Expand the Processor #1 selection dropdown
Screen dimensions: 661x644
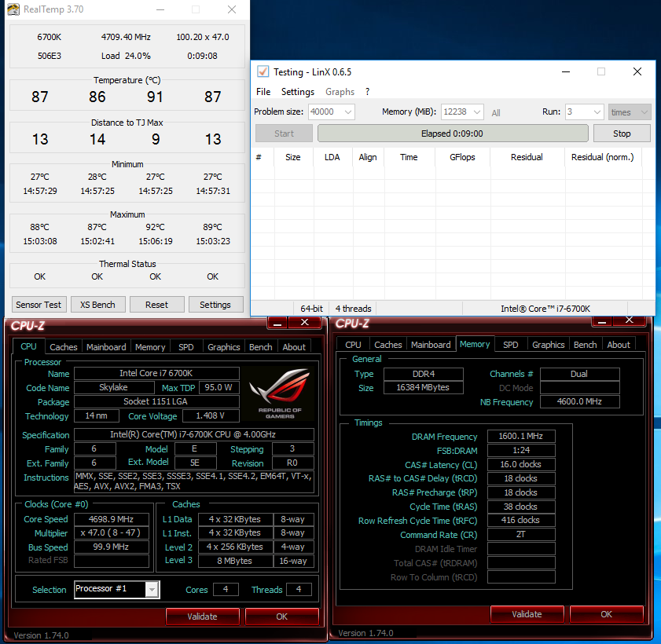(x=152, y=589)
